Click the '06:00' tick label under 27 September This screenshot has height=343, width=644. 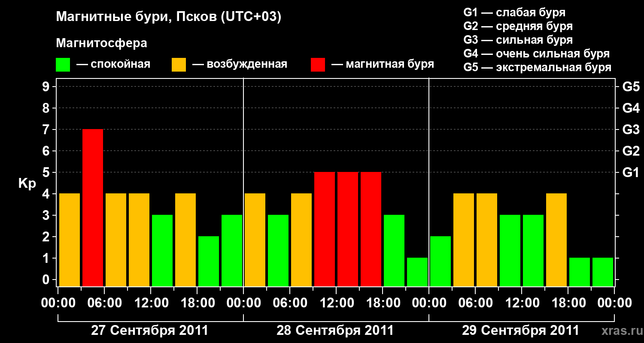coord(104,303)
